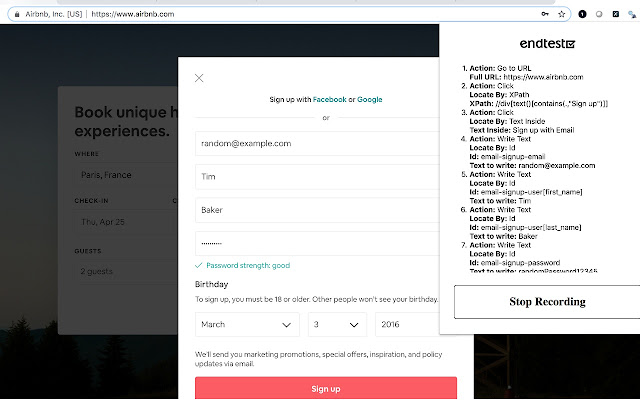Click step 1 Go to URL text
Viewport: 640px width, 400px height.
point(500,68)
